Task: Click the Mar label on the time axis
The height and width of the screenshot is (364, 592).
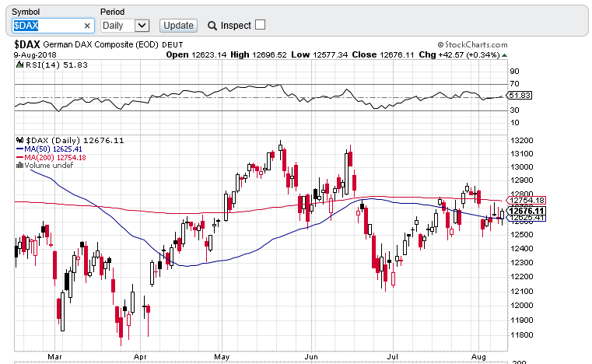Action: (x=54, y=356)
